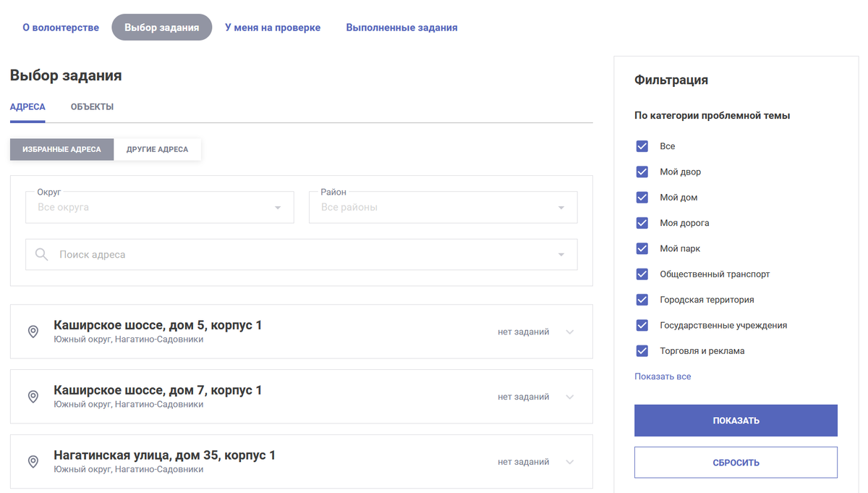Disable the Моя дорога filter
The height and width of the screenshot is (493, 868).
(642, 222)
